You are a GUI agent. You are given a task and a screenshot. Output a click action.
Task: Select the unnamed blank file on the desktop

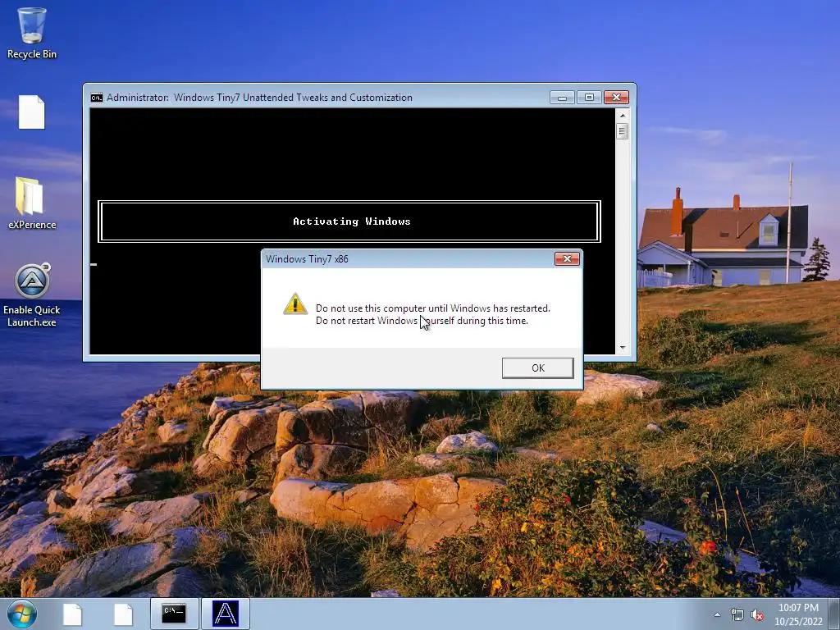tap(32, 112)
